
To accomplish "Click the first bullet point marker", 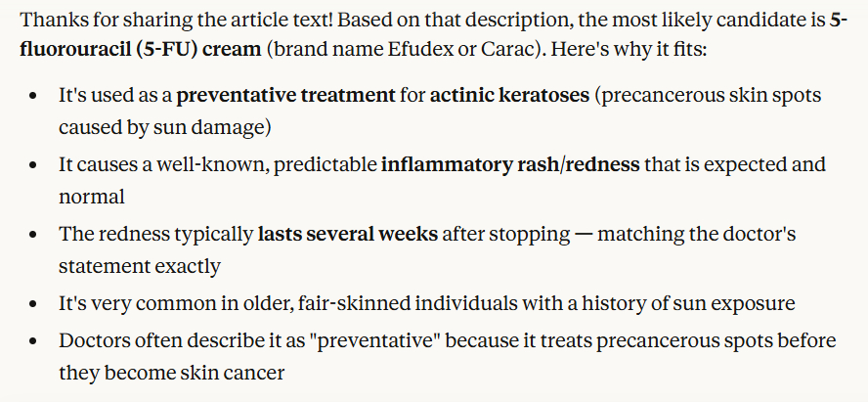I will point(35,97).
